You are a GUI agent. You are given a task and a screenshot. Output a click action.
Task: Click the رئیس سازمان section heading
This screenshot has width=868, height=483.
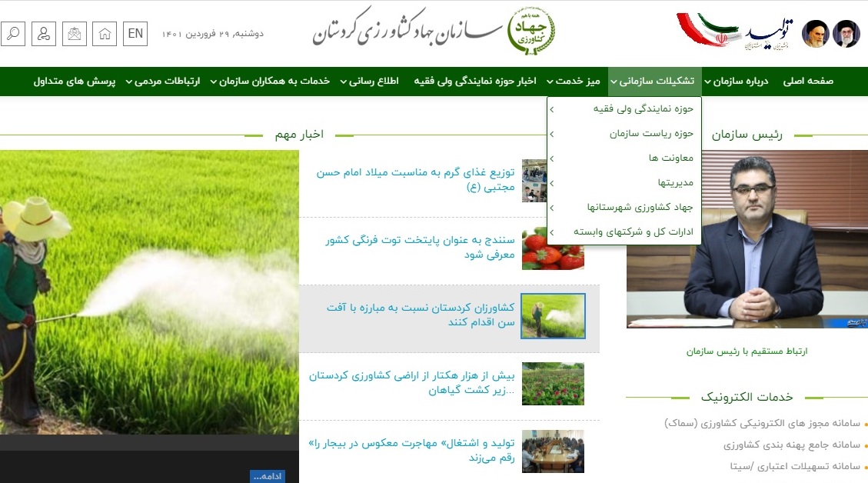(x=747, y=135)
